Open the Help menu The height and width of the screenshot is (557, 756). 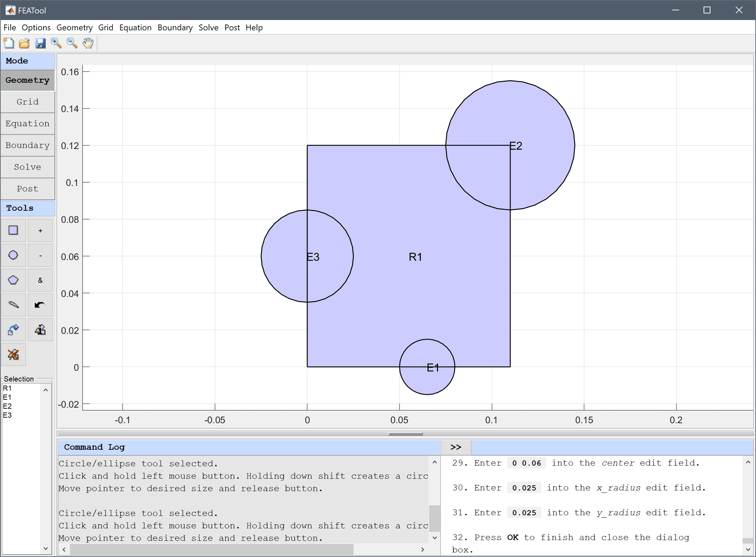254,27
